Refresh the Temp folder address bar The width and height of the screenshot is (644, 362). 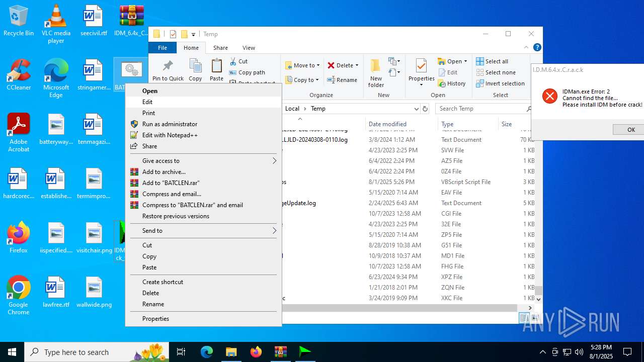tap(425, 109)
